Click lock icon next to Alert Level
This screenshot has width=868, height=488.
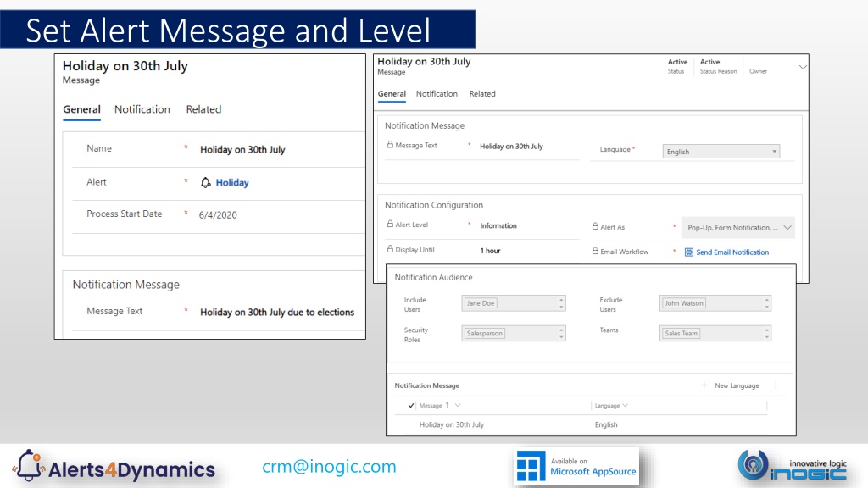(390, 224)
